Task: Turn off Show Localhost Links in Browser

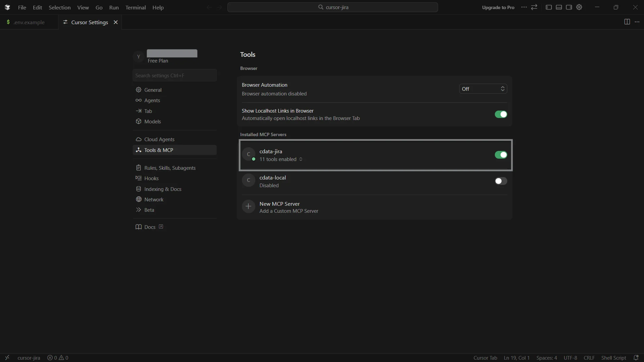Action: (x=501, y=115)
